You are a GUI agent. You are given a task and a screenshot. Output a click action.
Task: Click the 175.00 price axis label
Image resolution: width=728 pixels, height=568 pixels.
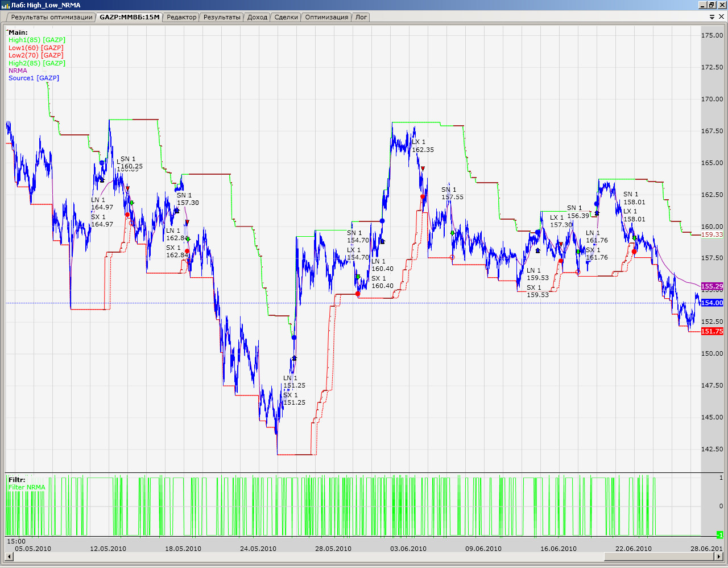pos(712,35)
